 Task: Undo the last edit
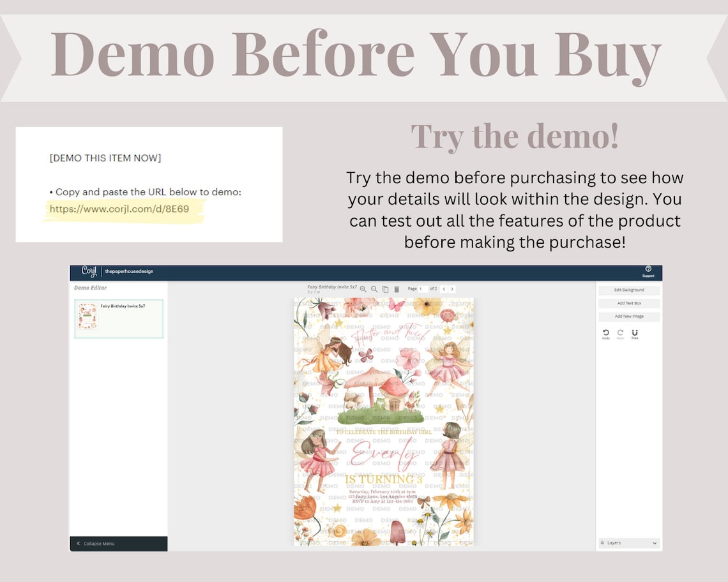pyautogui.click(x=606, y=334)
